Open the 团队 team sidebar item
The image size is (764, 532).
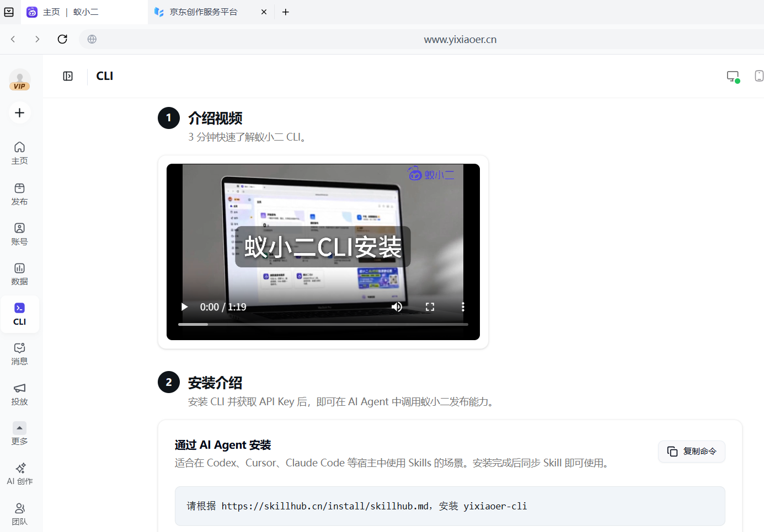point(19,514)
